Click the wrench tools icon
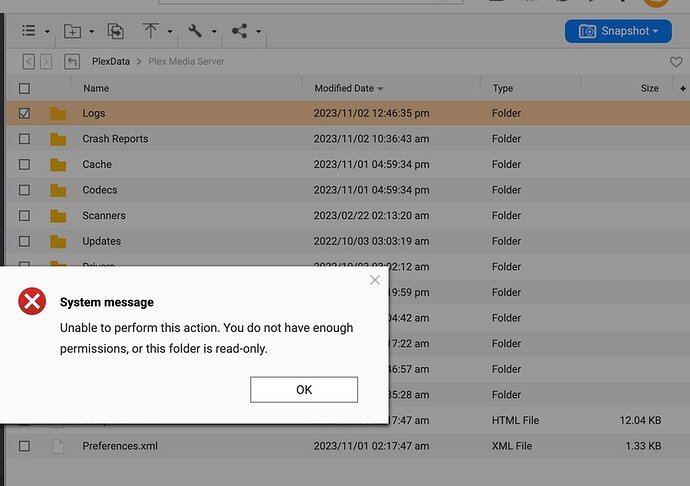690x486 pixels. tap(195, 31)
